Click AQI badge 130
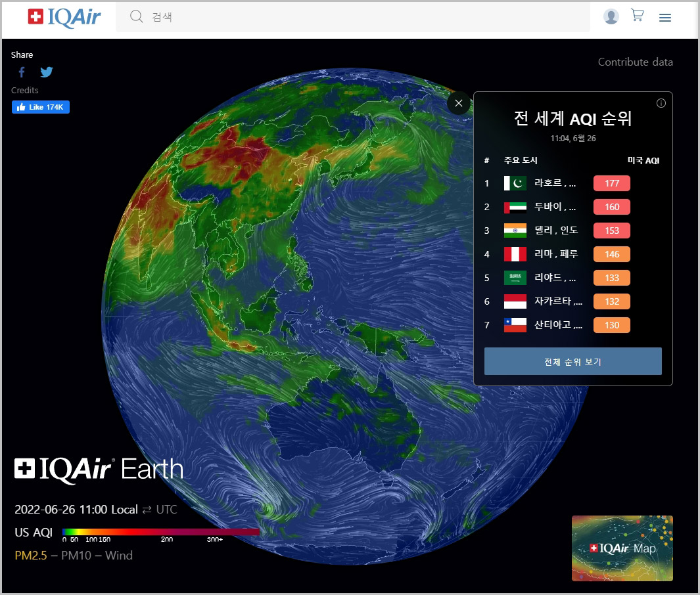Viewport: 700px width, 595px height. 612,325
